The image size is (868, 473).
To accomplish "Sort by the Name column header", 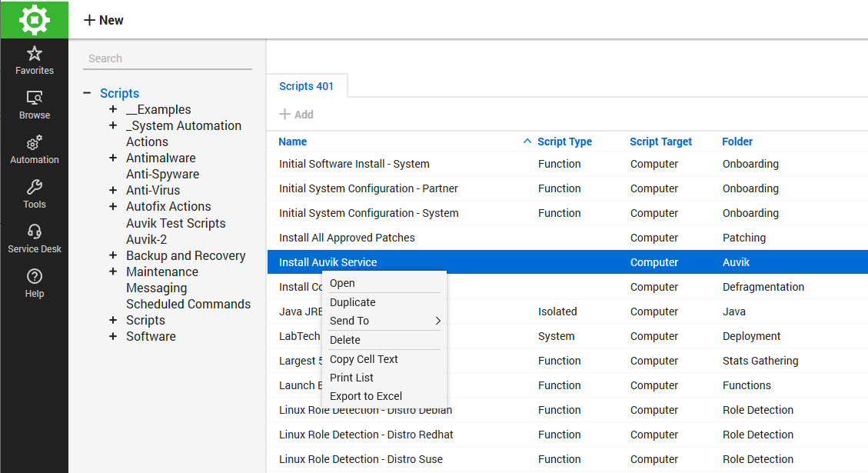I will (x=293, y=142).
